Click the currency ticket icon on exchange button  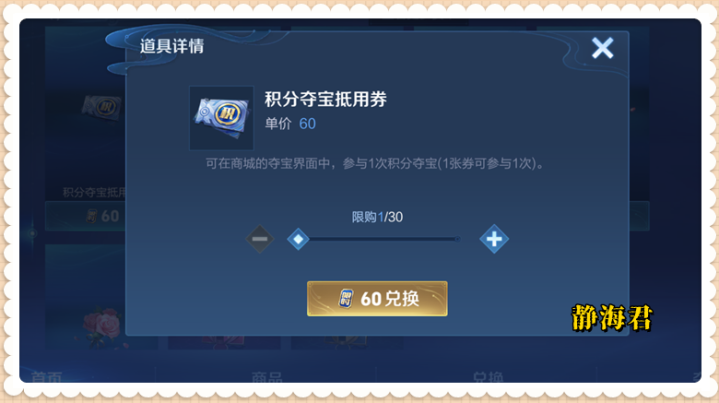[346, 298]
